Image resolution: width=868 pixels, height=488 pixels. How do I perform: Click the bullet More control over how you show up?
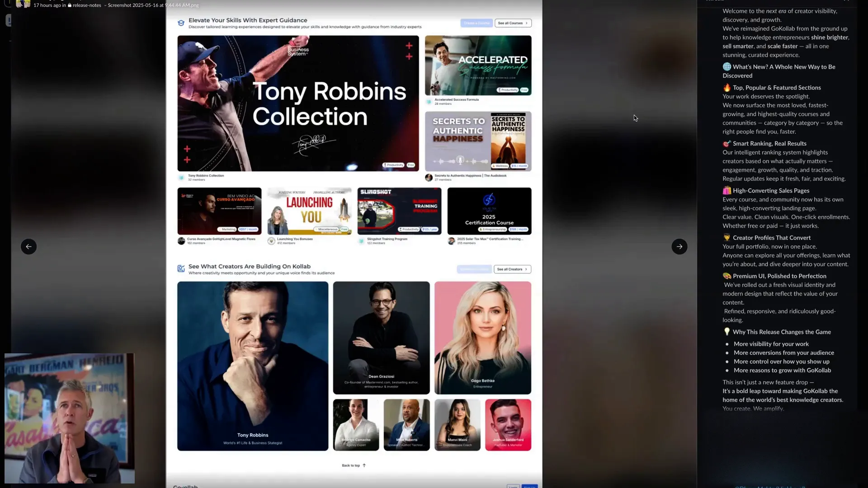coord(781,361)
